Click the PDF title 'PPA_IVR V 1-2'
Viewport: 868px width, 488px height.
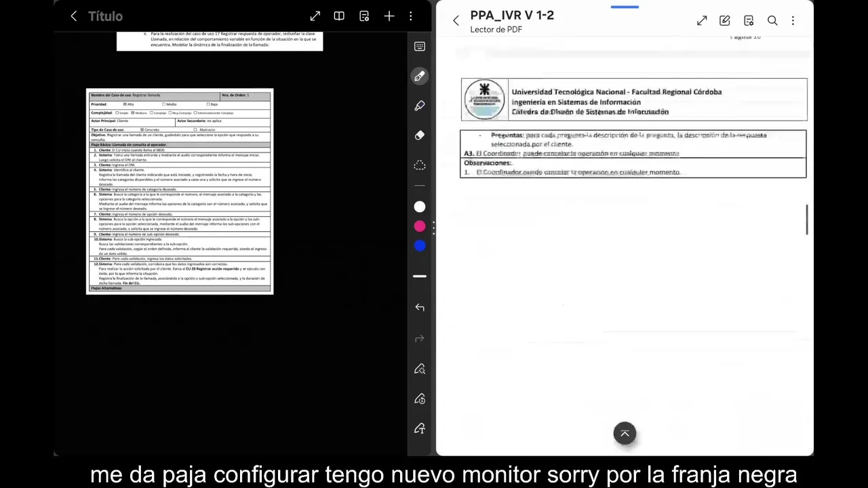tap(512, 16)
